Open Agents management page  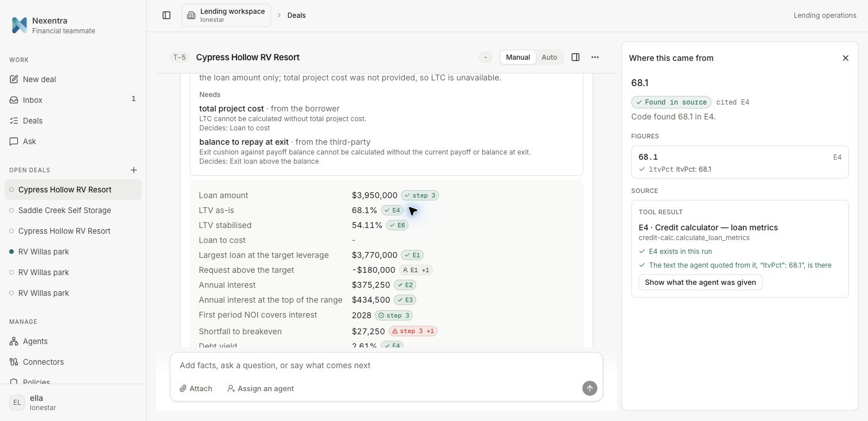73,341
